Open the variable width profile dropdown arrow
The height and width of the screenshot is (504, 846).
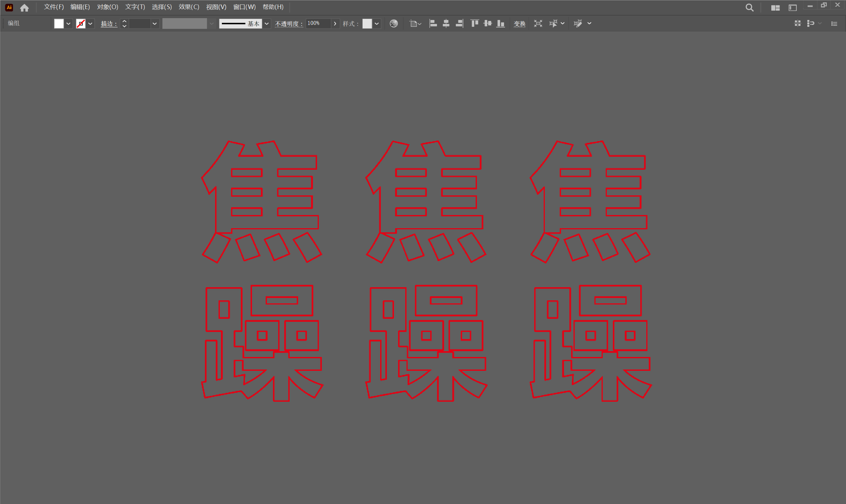211,23
